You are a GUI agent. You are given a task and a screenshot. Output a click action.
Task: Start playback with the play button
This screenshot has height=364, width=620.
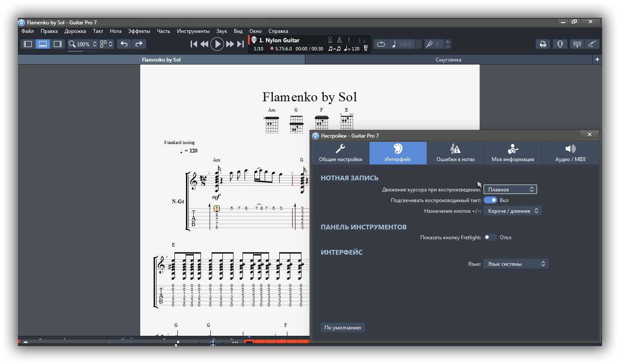(x=217, y=44)
